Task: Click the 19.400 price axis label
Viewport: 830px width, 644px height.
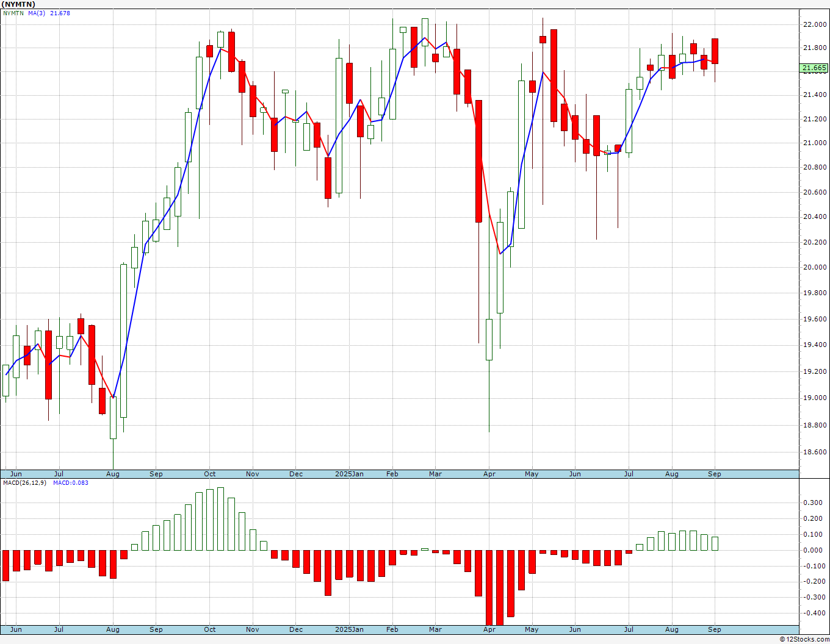Action: [815, 345]
